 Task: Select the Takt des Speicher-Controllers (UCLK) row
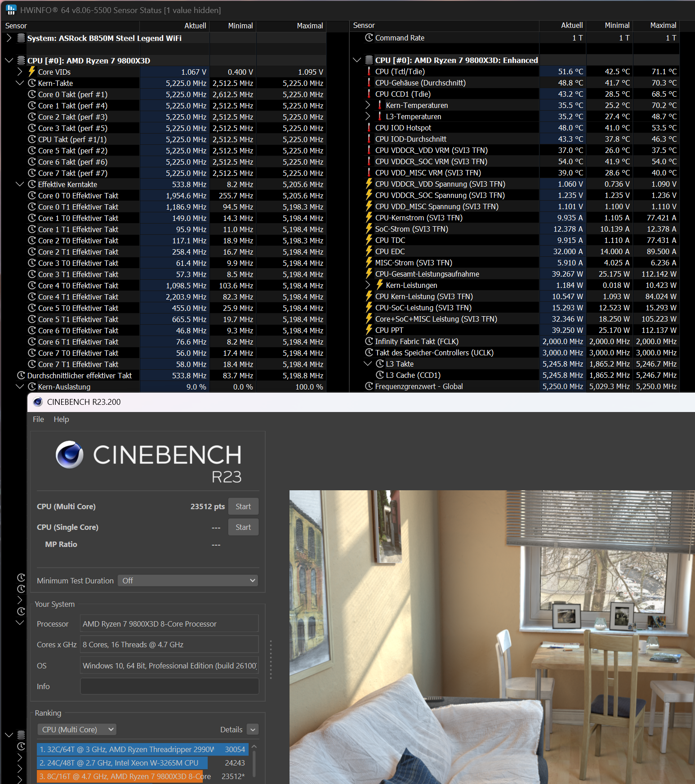[515, 352]
